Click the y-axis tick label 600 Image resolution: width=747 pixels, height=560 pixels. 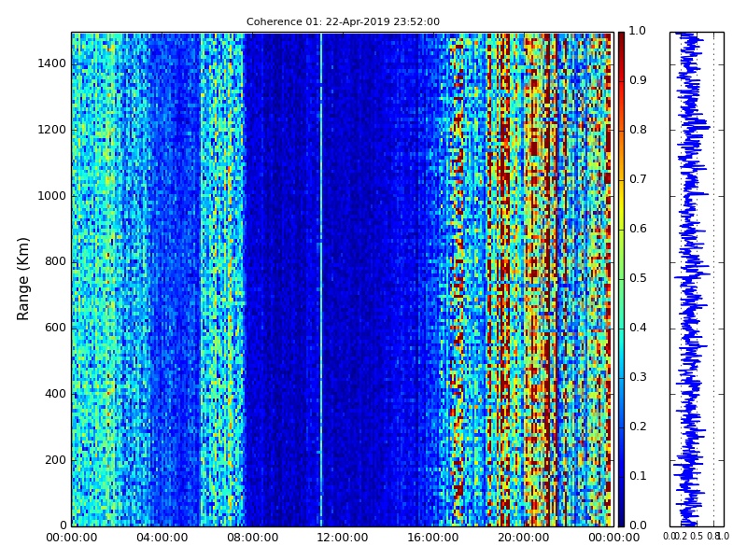click(55, 329)
